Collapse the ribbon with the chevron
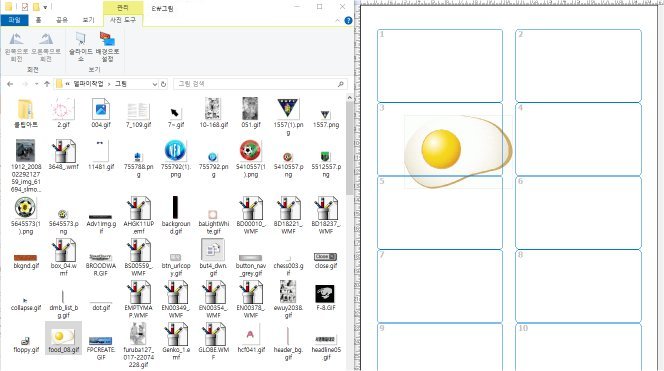Screen dimensions: 664x371 (337, 20)
